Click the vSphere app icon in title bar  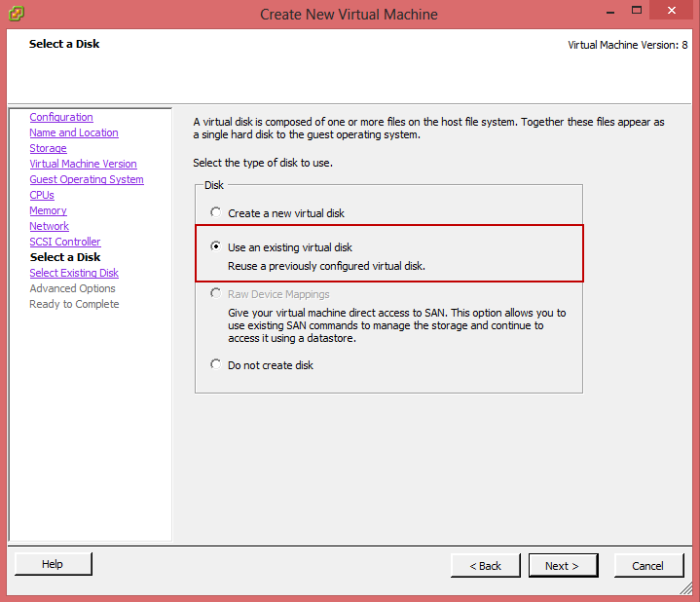click(17, 14)
